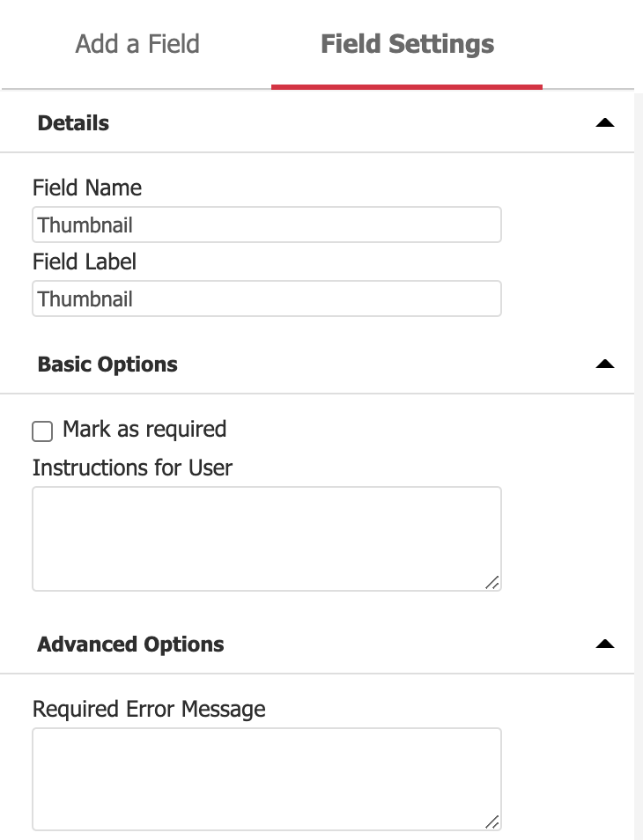Click the 'Instructions for User' label
The image size is (643, 840).
132,468
